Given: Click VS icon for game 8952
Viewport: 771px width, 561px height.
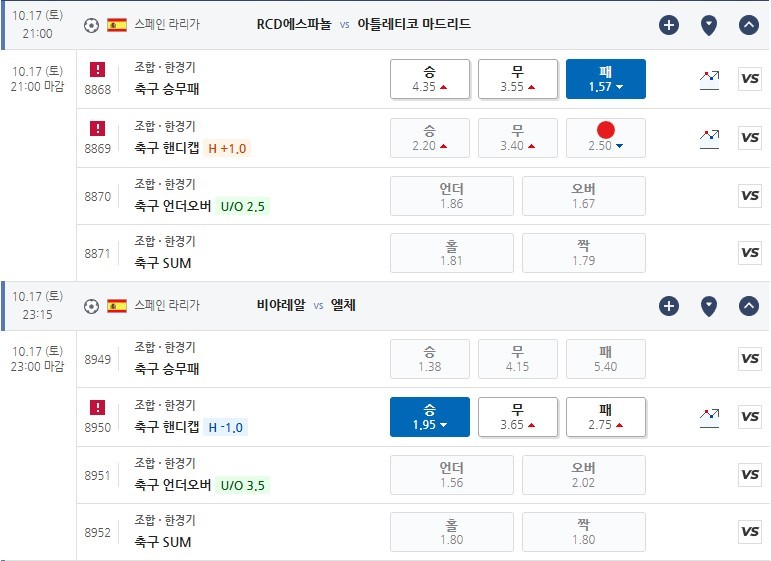Looking at the screenshot, I should (750, 531).
